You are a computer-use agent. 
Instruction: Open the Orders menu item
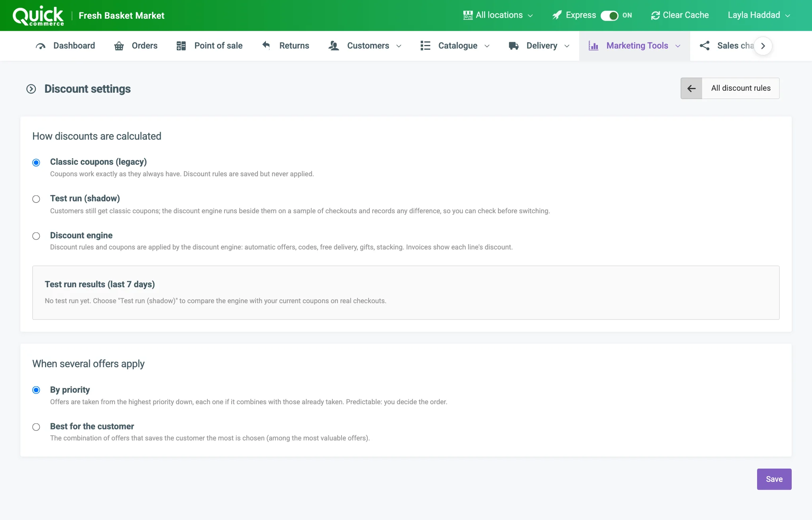pos(136,46)
